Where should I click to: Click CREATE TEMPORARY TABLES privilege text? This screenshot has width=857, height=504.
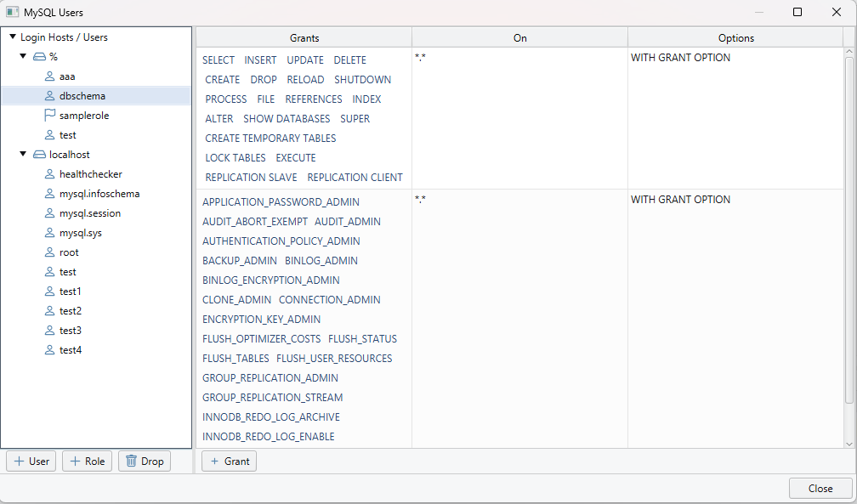pos(270,139)
